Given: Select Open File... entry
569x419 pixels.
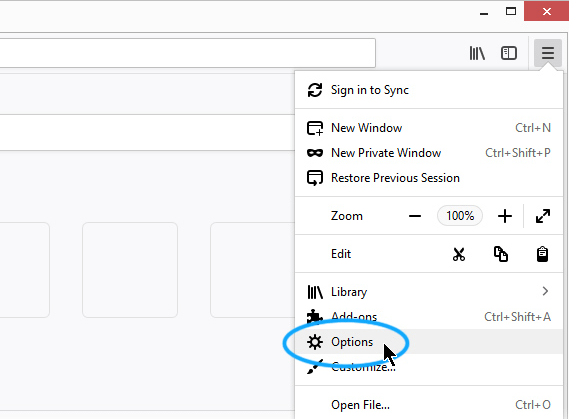Looking at the screenshot, I should (429, 404).
